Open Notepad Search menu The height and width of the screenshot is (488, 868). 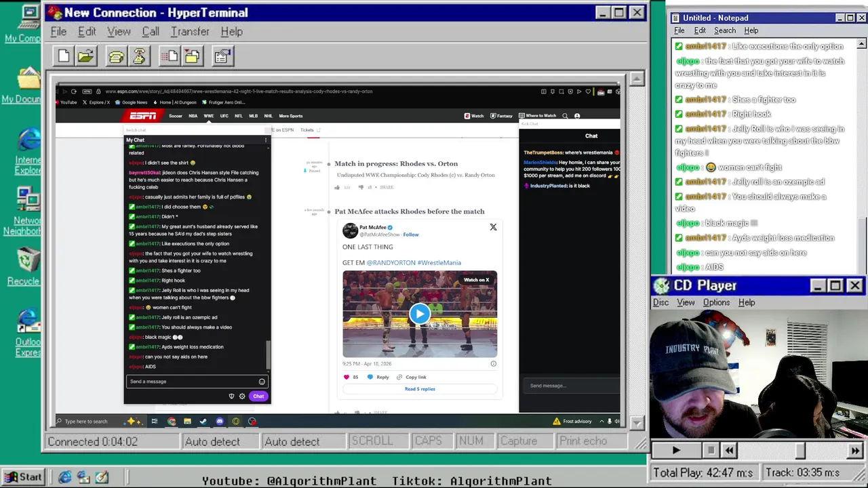[x=725, y=30]
